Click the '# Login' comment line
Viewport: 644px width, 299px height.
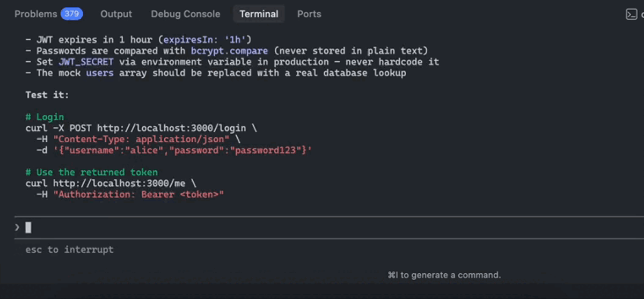point(45,117)
